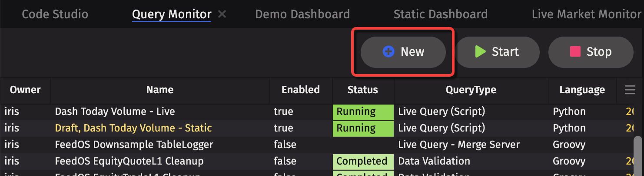Viewport: 644px width, 176px height.
Task: Switch to the Code Studio tab
Action: (x=55, y=14)
